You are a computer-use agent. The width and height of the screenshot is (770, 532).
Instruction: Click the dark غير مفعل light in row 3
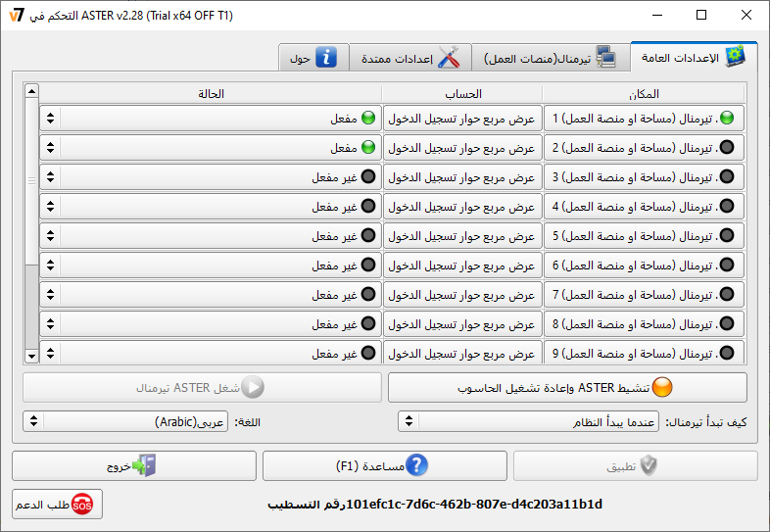point(368,176)
